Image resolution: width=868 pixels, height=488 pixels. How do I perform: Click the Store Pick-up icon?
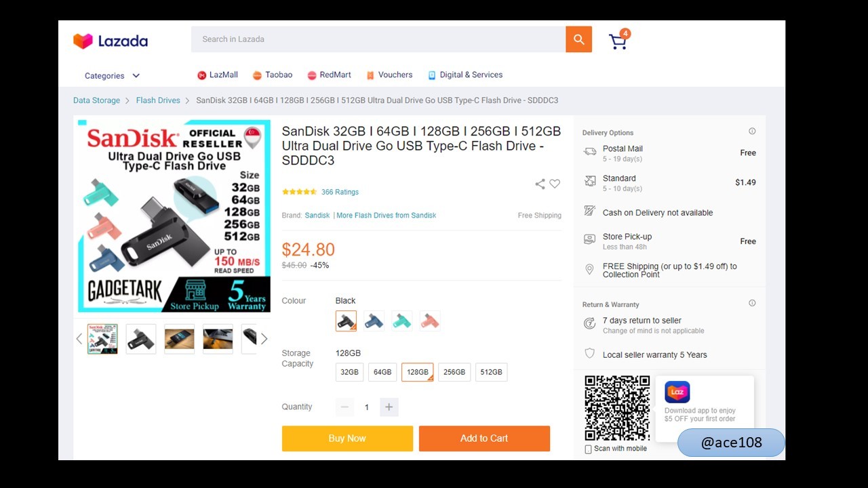click(590, 239)
